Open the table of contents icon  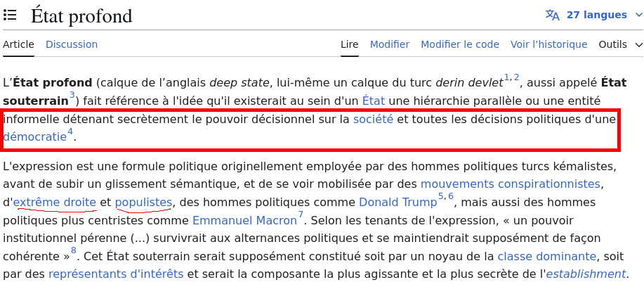10,15
